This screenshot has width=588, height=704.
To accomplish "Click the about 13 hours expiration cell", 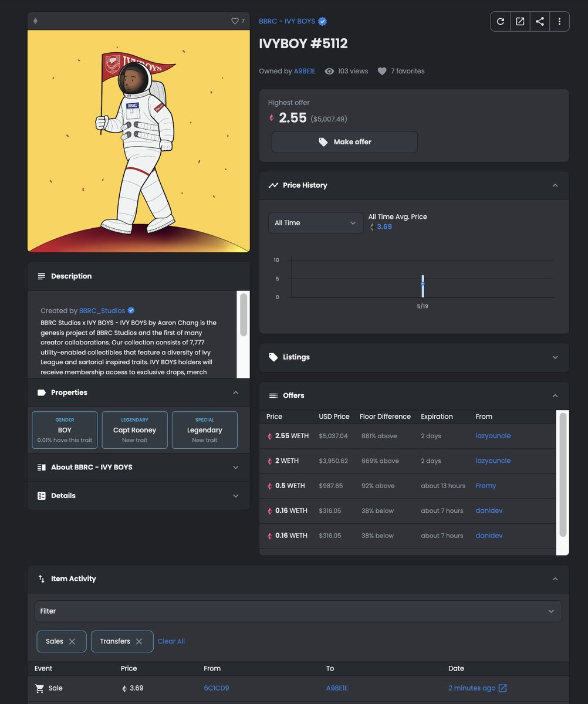I will pos(443,486).
